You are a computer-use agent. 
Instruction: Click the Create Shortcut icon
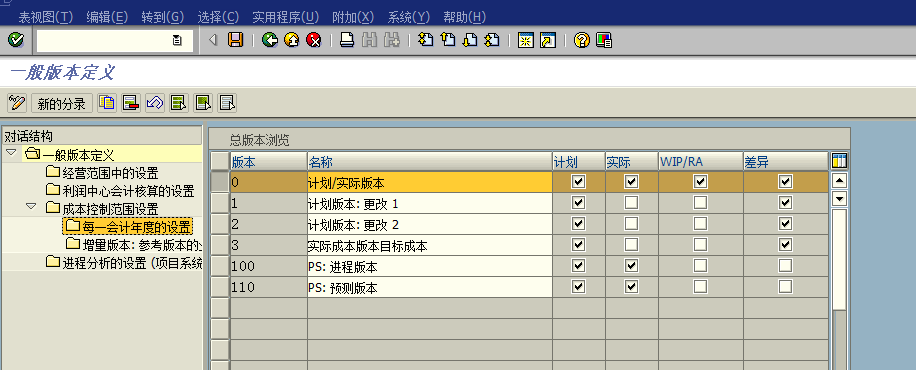(x=547, y=40)
